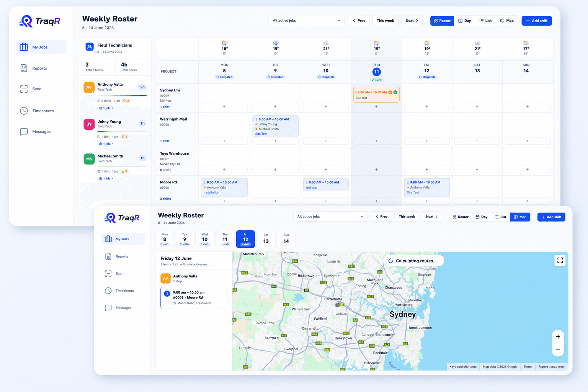Select List view in Map window
The width and height of the screenshot is (588, 392).
(500, 217)
